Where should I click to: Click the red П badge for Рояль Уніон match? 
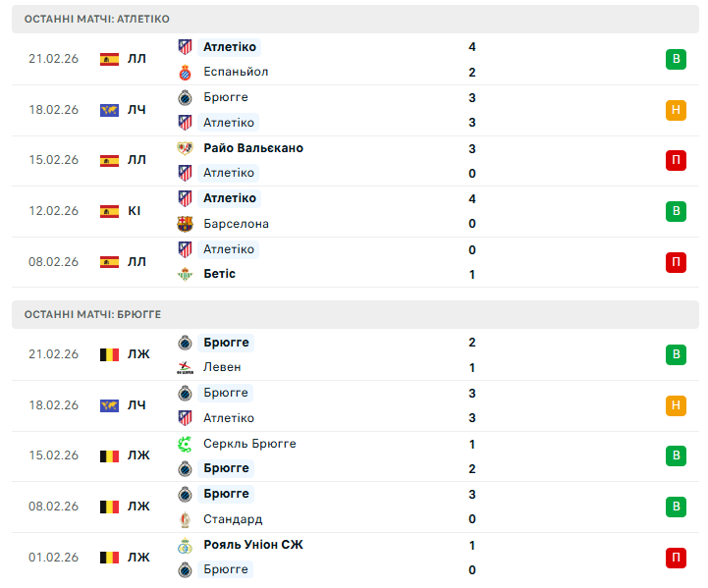(675, 558)
